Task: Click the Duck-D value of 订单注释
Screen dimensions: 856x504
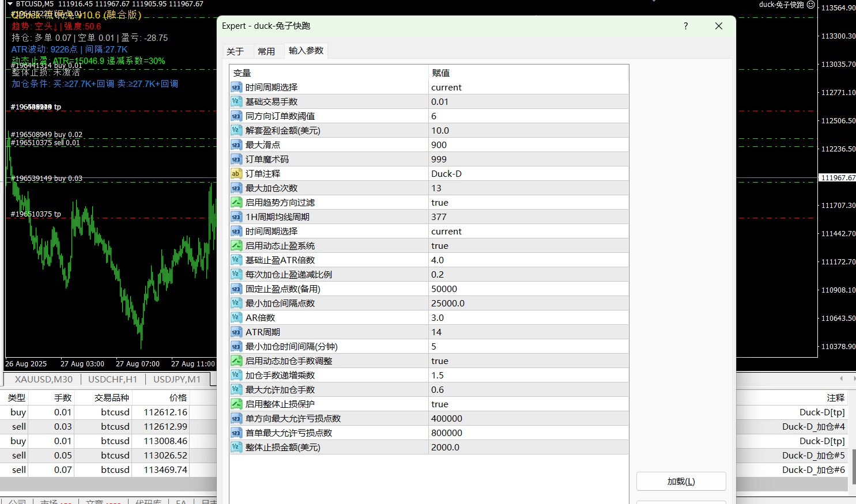Action: [529, 173]
